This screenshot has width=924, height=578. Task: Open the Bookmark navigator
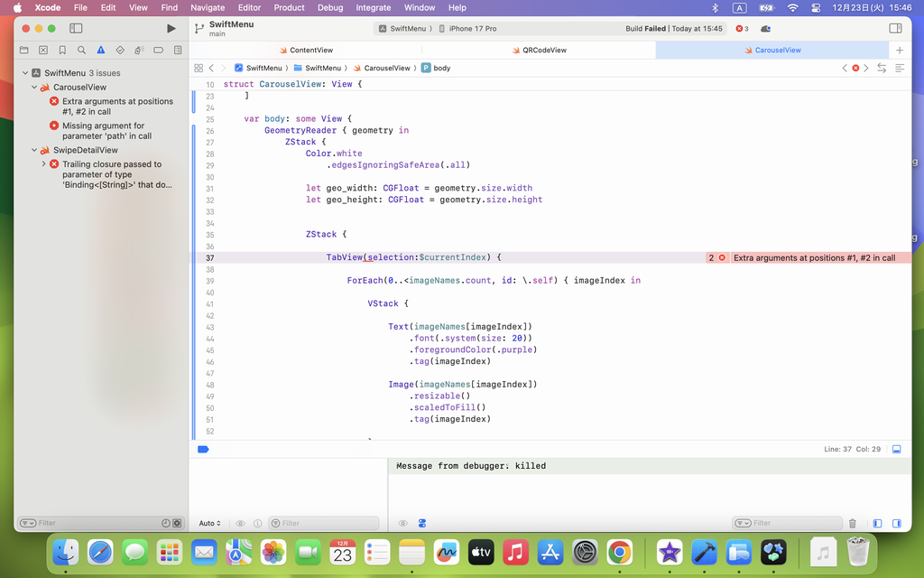point(62,51)
